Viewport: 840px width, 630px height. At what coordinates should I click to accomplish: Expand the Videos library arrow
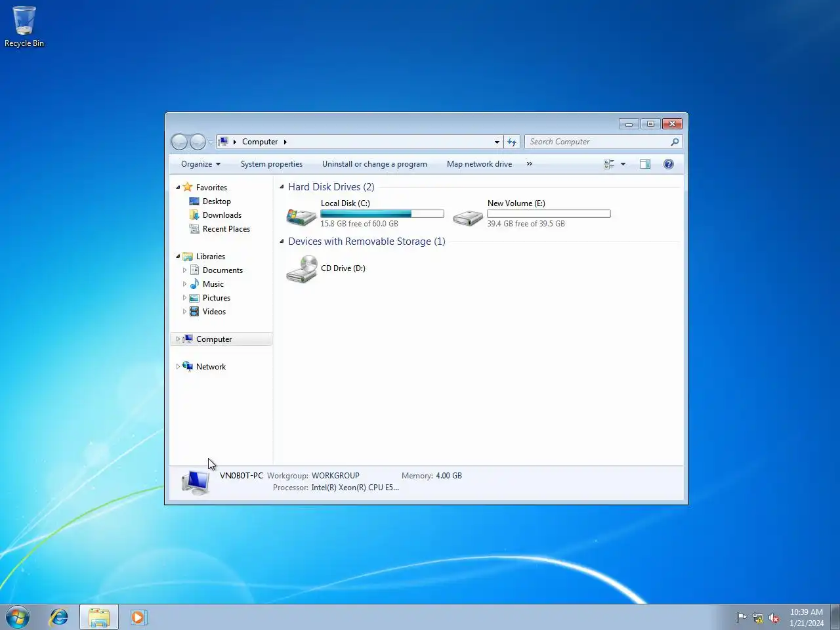point(184,312)
